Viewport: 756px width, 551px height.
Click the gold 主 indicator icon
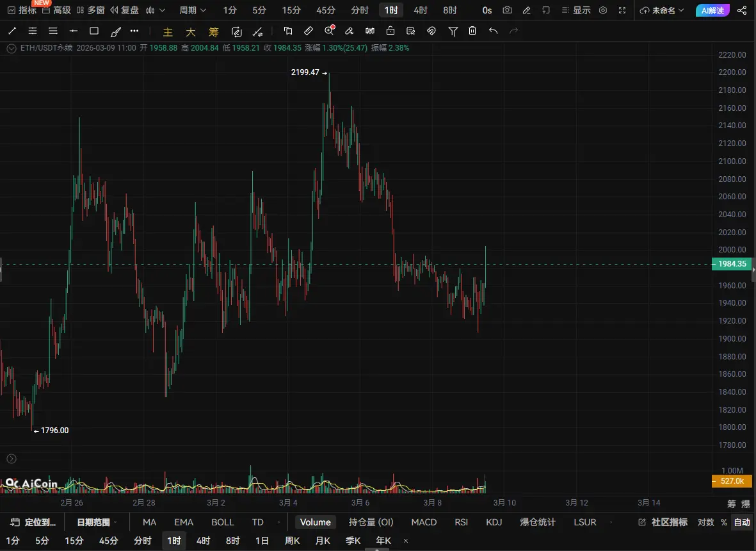(168, 32)
